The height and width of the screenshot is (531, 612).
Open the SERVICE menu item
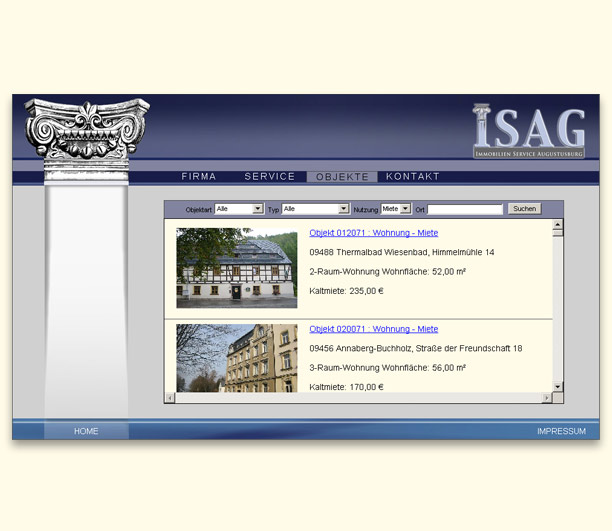270,177
